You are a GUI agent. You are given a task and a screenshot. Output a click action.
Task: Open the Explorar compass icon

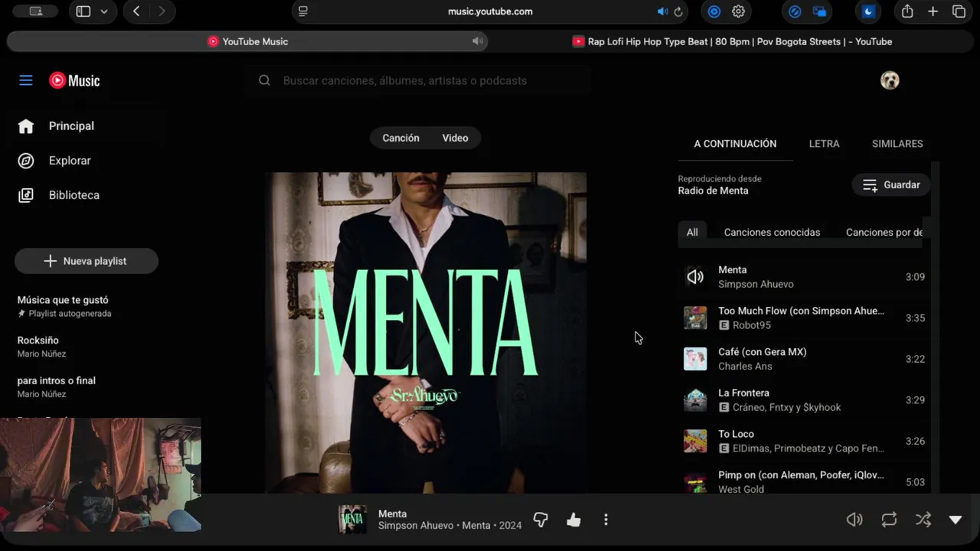click(26, 161)
